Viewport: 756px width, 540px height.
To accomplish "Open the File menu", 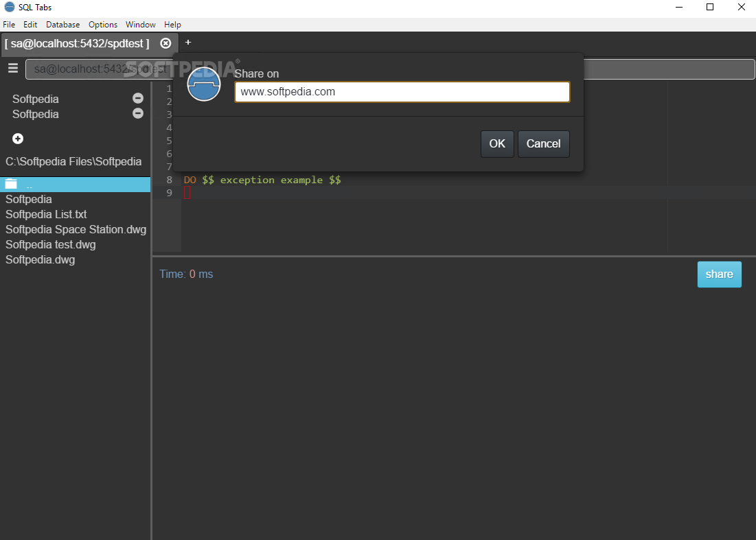I will pos(9,25).
